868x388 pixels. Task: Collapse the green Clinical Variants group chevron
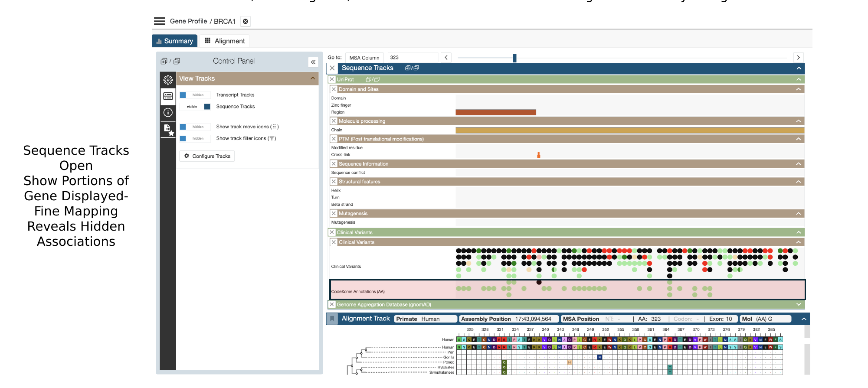pos(799,232)
